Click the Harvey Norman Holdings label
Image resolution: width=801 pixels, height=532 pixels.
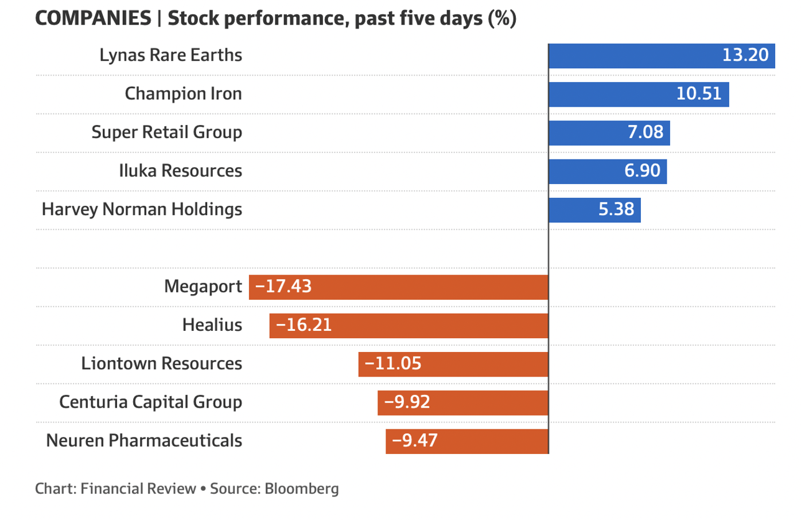(x=142, y=209)
